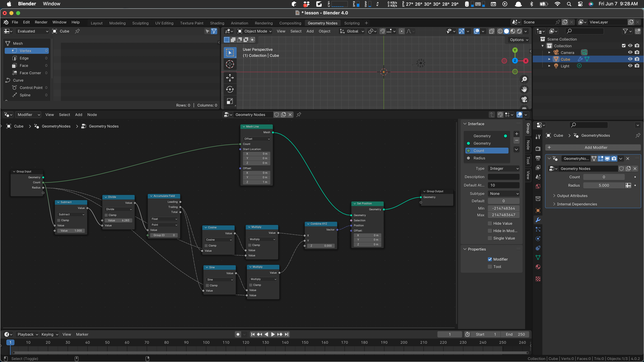Screen dimensions: 644x362
Task: Open Mesh Line mode Offset dropdown
Action: click(x=257, y=139)
